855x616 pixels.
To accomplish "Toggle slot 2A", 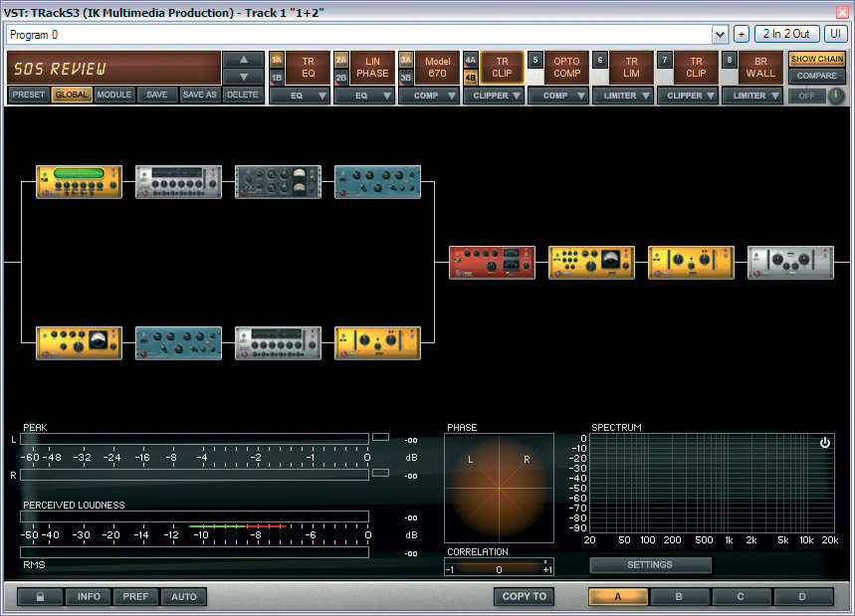I will 341,60.
